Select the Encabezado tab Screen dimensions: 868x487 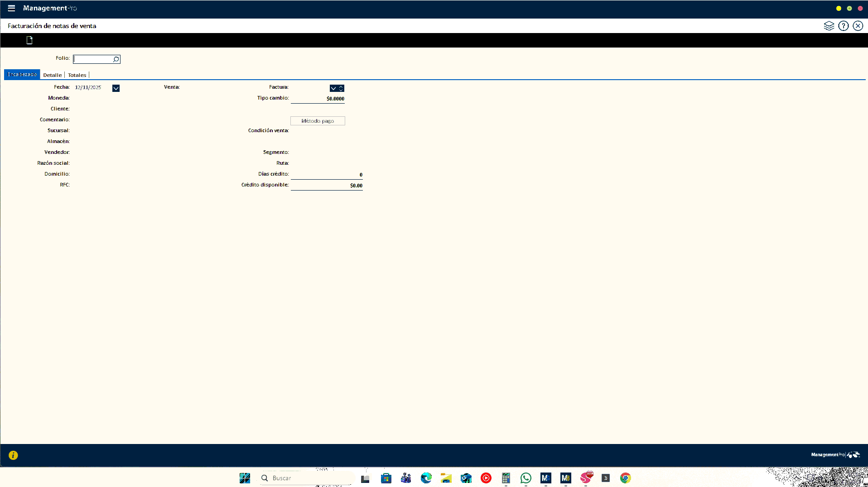[22, 74]
